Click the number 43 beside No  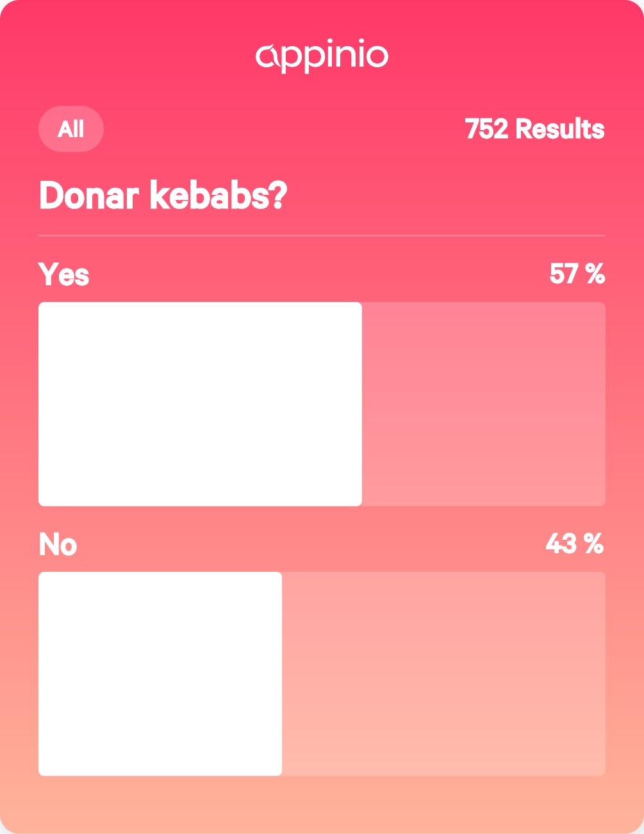click(x=561, y=544)
